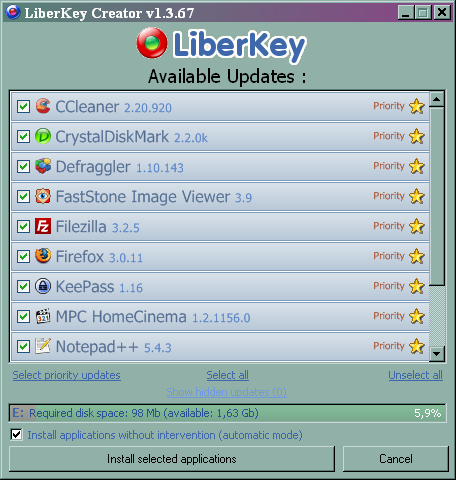
Task: Click the CCleaner application icon
Action: (x=43, y=106)
